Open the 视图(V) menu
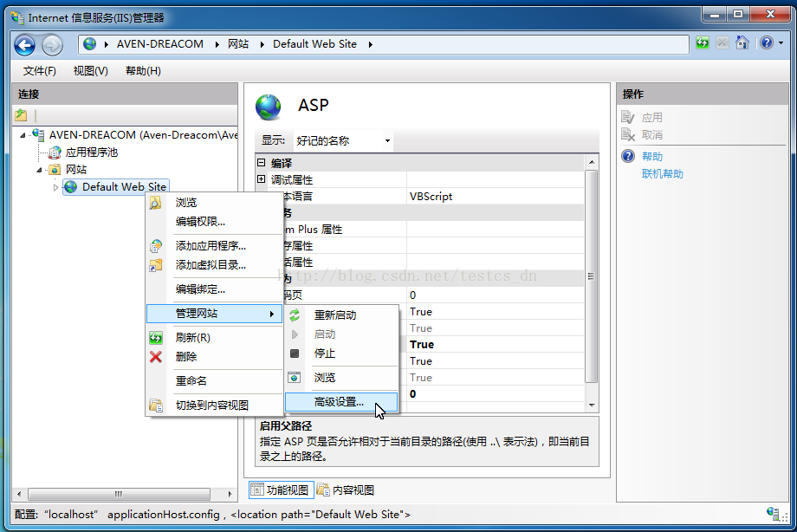 coord(90,71)
